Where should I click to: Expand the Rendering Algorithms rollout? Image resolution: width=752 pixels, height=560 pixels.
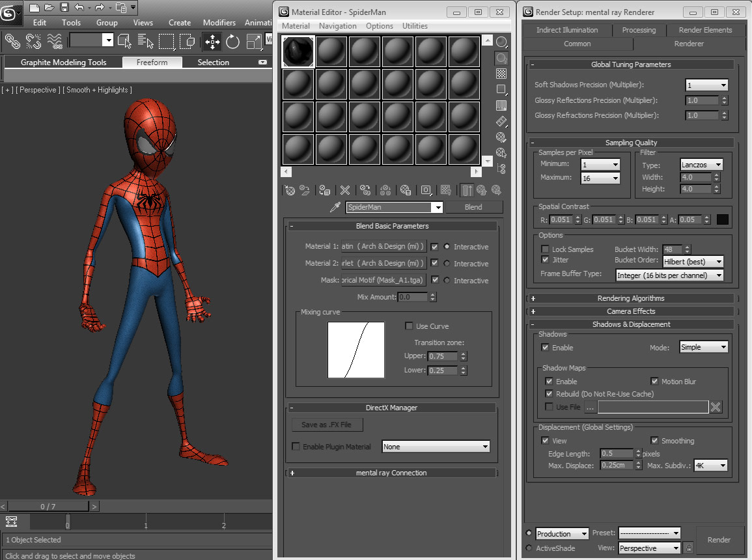(631, 298)
